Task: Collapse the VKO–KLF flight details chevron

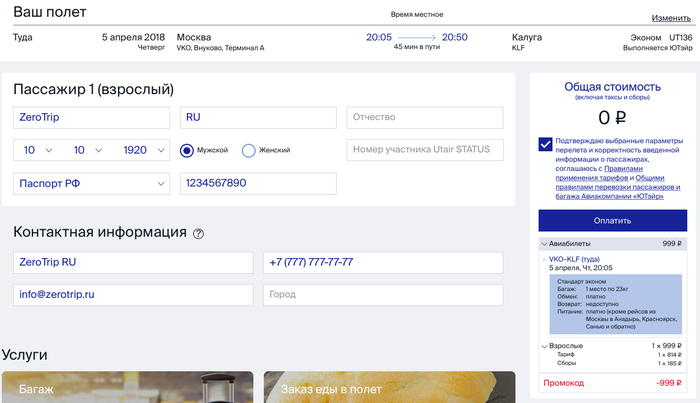Action: [x=544, y=259]
